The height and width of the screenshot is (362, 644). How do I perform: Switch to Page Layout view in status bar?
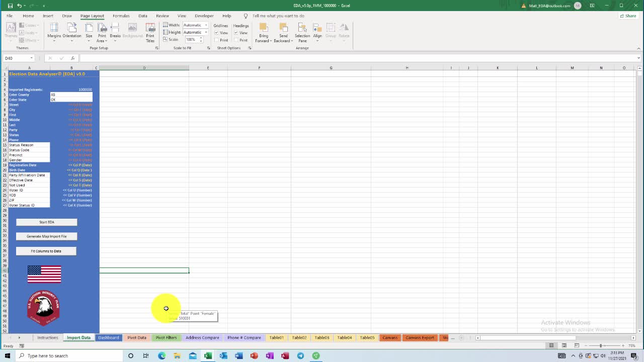click(x=564, y=345)
